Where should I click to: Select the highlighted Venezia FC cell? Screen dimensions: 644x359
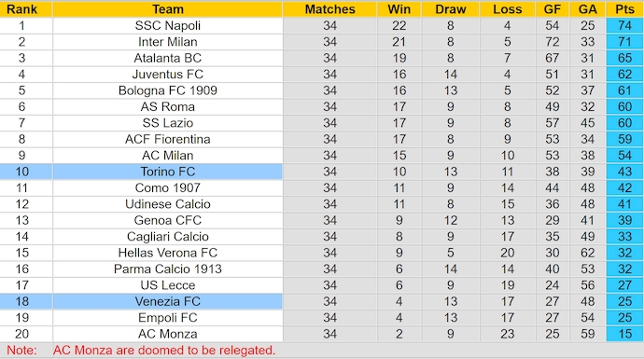coord(168,301)
